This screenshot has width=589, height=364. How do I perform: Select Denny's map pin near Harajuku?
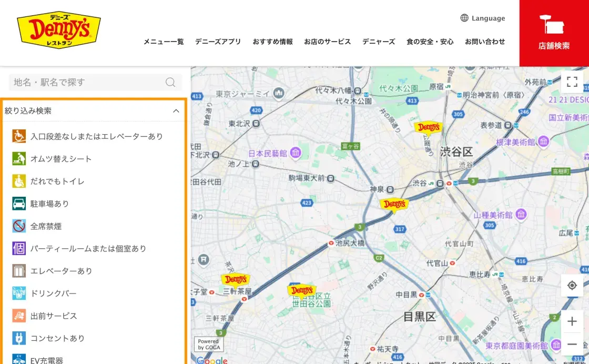coord(428,128)
